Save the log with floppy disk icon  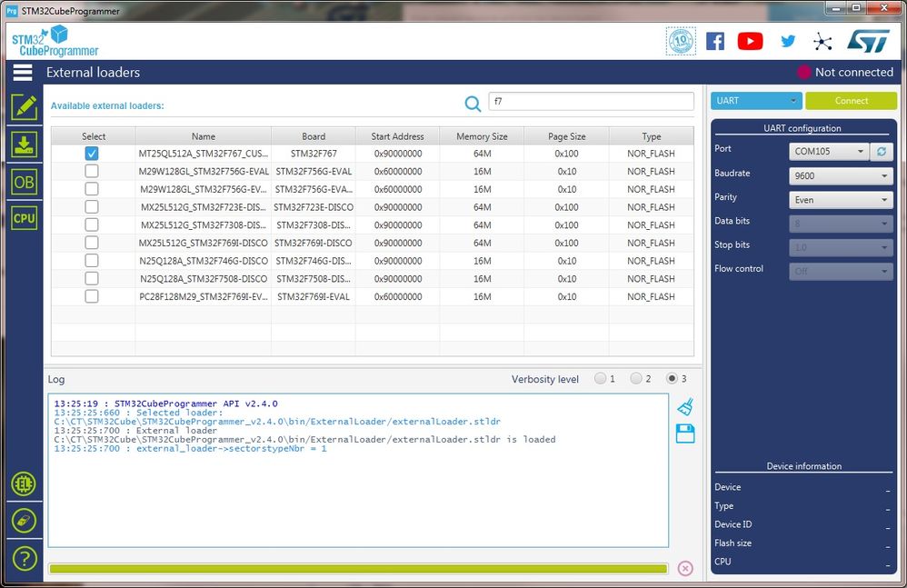(x=685, y=434)
